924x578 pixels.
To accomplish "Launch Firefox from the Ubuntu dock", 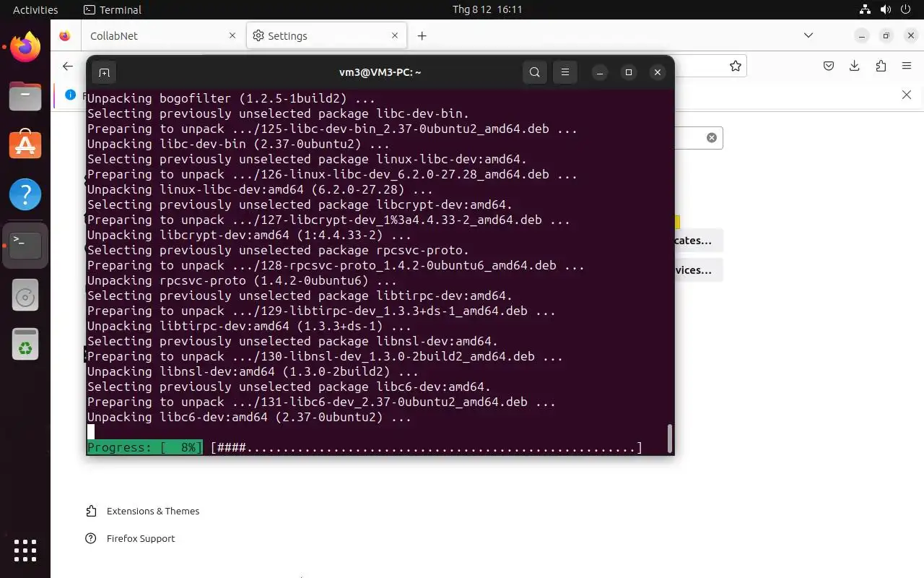I will (x=25, y=48).
